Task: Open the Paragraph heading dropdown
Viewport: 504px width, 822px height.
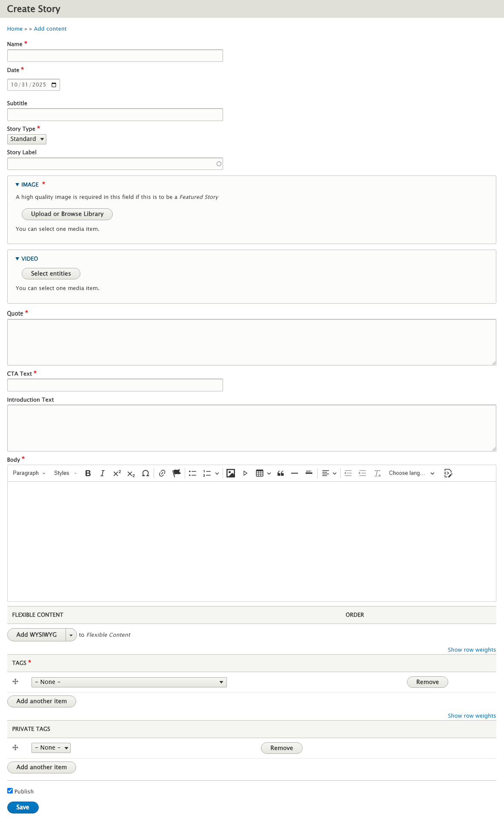Action: tap(29, 473)
